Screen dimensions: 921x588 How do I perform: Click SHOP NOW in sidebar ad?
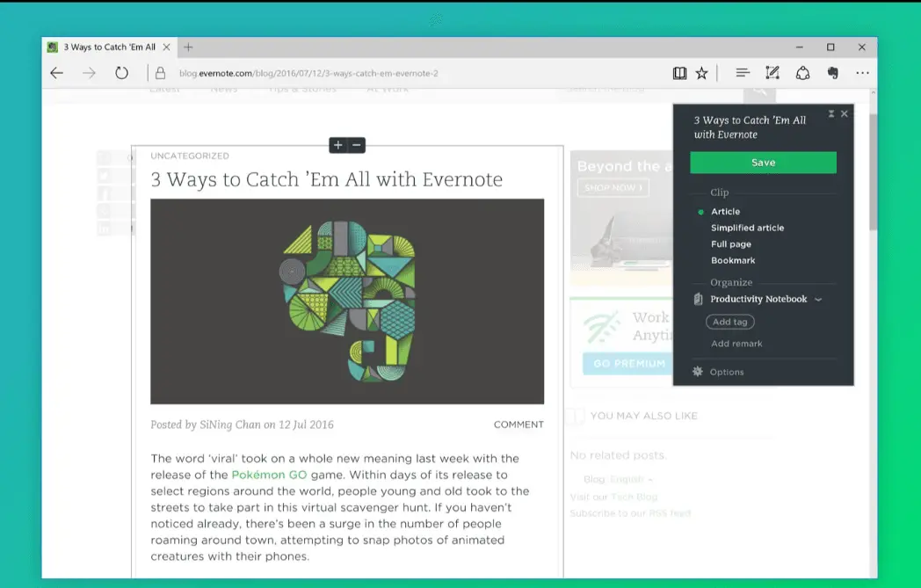pos(613,188)
